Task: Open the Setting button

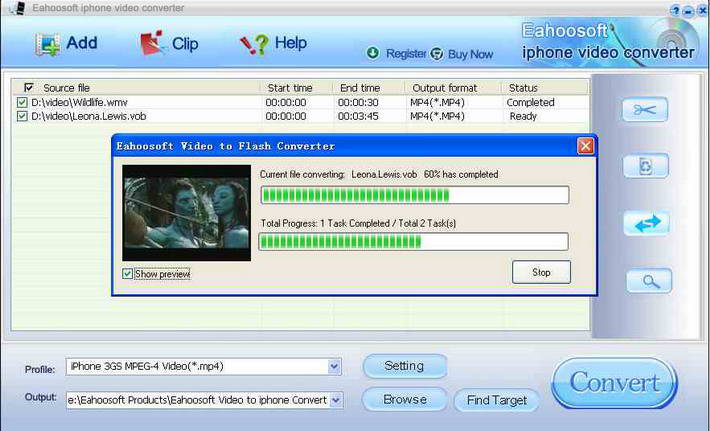Action: pos(404,366)
